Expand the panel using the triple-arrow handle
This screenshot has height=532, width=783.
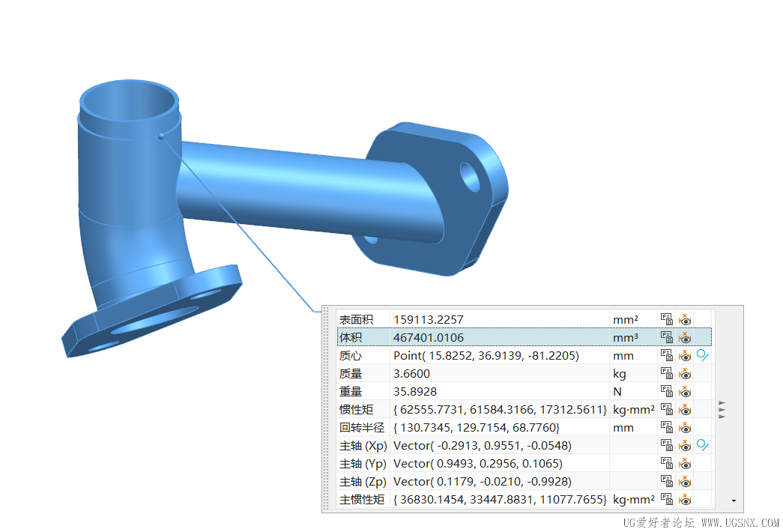(722, 410)
